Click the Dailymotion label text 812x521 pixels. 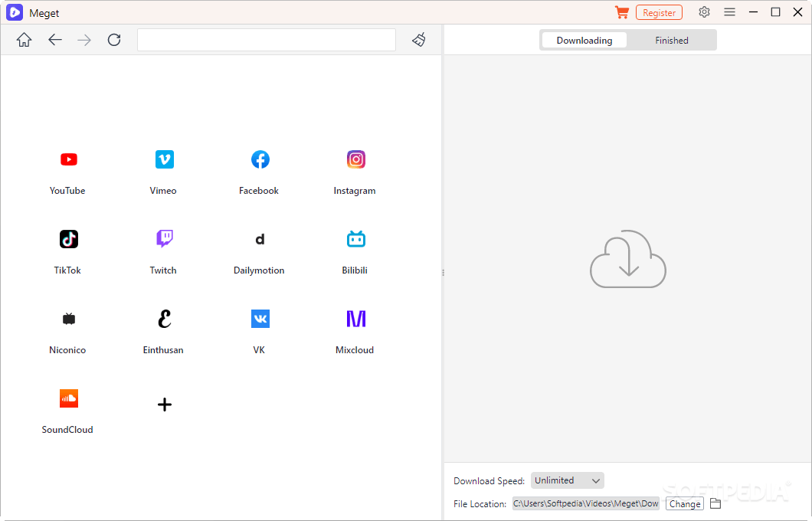(259, 270)
